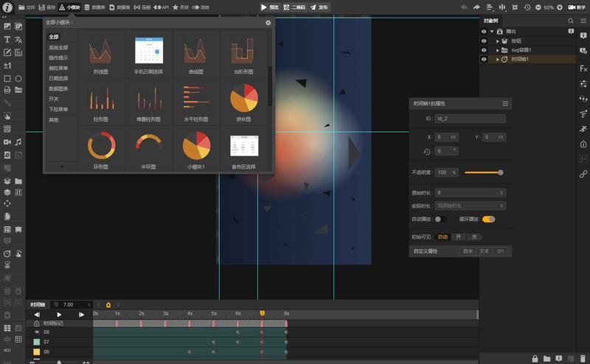This screenshot has width=590, height=364.
Task: Click the timeline clock tool icon
Action: click(x=7, y=253)
